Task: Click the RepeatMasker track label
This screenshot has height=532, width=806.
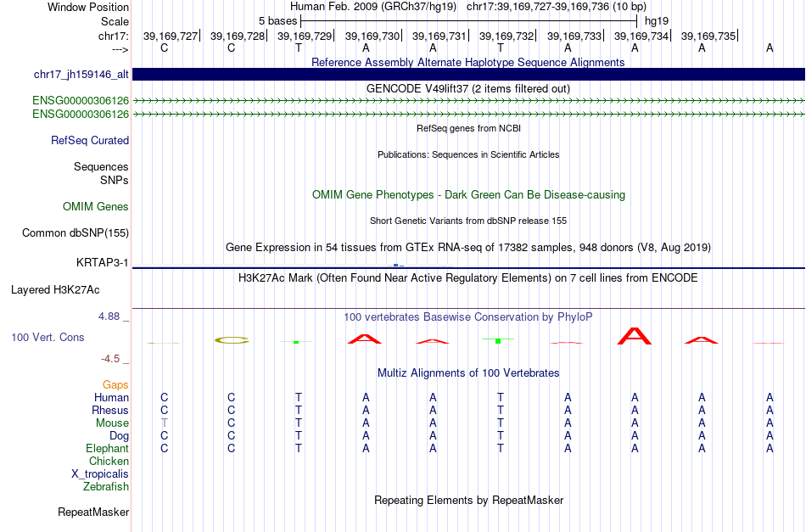Action: (x=93, y=512)
